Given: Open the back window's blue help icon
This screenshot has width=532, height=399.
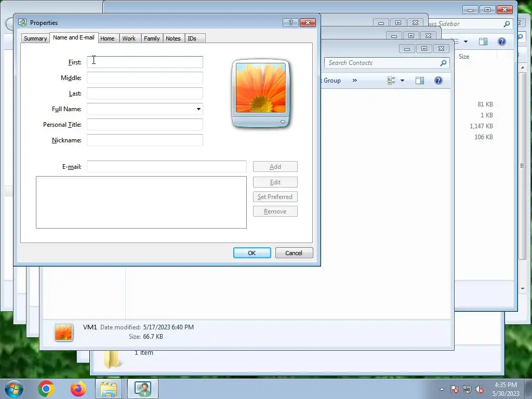Looking at the screenshot, I should click(502, 42).
